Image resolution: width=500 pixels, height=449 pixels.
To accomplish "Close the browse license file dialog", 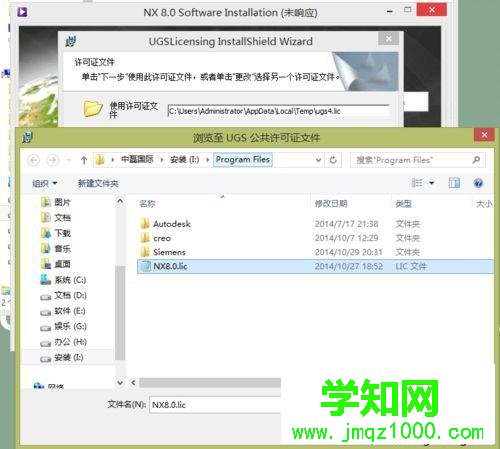I will coord(484,135).
